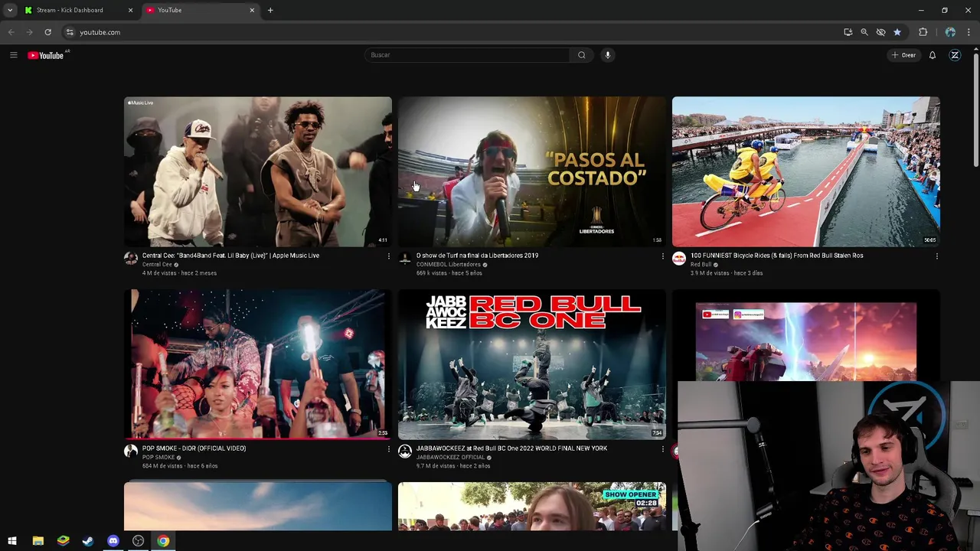This screenshot has width=980, height=551.
Task: Open the YouTube hamburger guide menu
Action: pos(13,55)
